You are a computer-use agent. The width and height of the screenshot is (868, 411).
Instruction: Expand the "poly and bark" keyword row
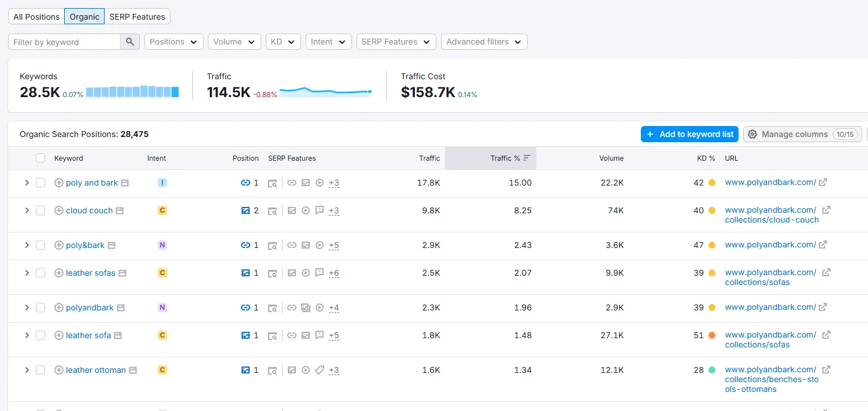point(27,183)
